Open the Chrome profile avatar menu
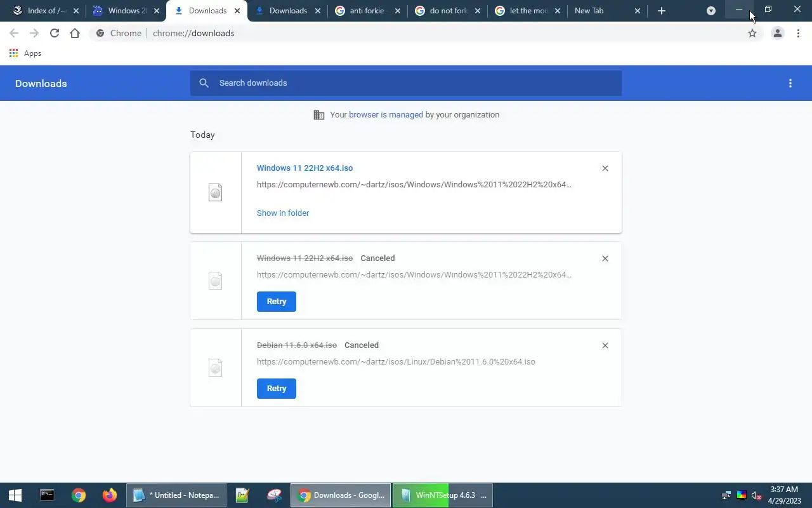812x508 pixels. 777,33
